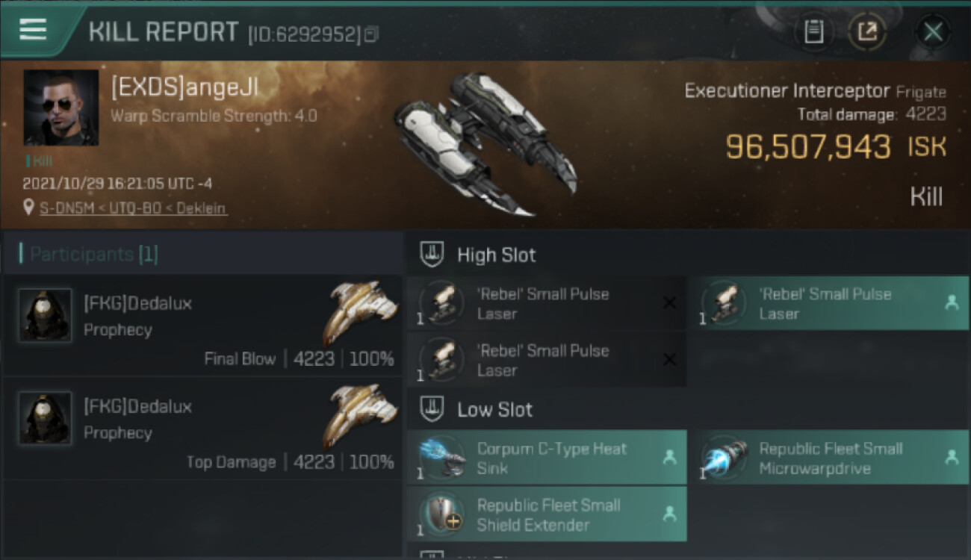The width and height of the screenshot is (971, 560).
Task: Click the pilot portrait of angeJl
Action: (x=61, y=108)
